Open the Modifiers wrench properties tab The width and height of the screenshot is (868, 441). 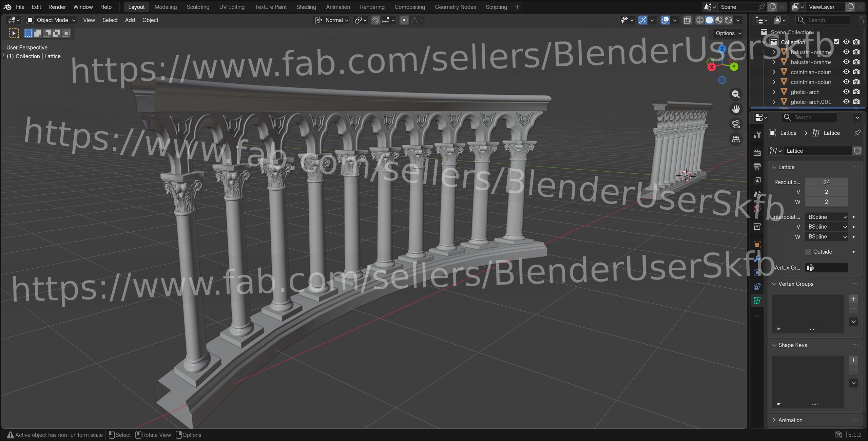coord(757,258)
